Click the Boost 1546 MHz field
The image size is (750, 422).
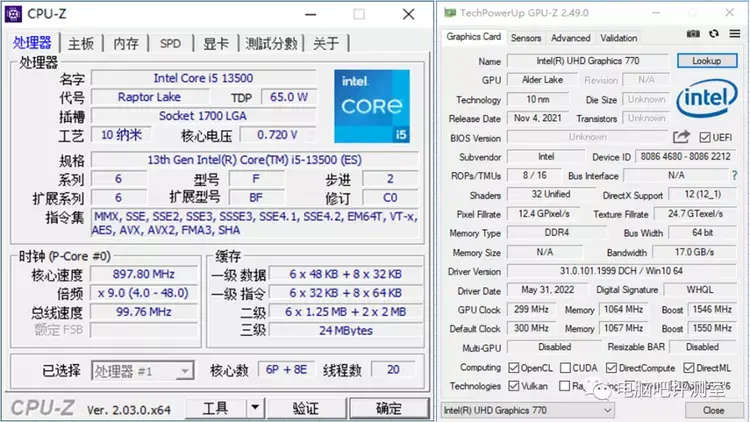pyautogui.click(x=712, y=310)
